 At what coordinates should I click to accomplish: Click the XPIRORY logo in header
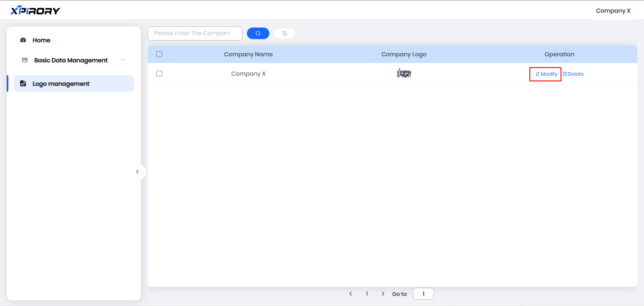(35, 11)
